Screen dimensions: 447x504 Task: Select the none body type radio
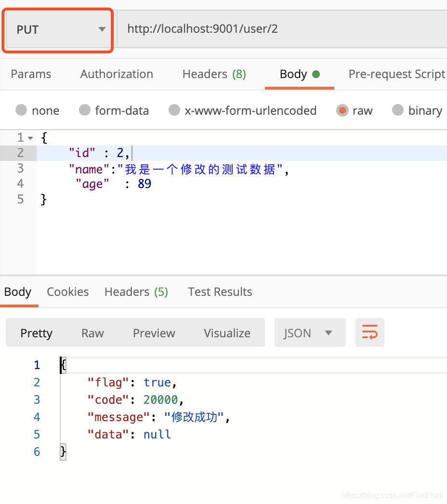pyautogui.click(x=21, y=110)
